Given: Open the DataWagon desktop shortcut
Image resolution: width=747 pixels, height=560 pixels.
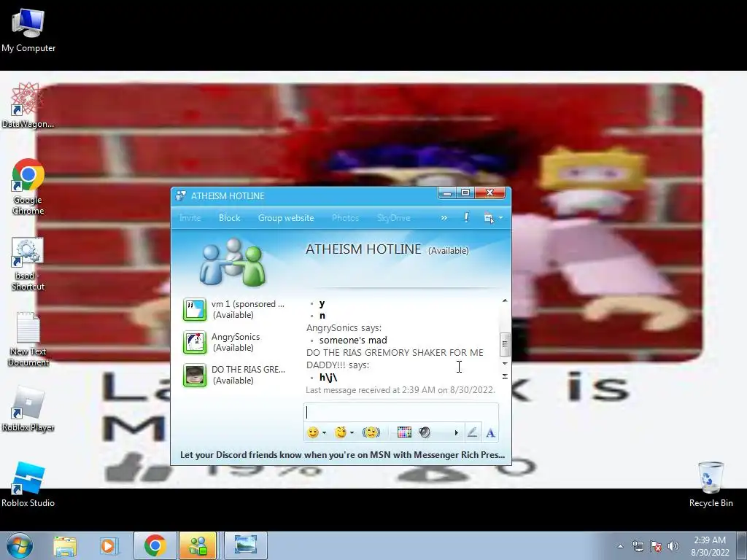Looking at the screenshot, I should pos(28,106).
